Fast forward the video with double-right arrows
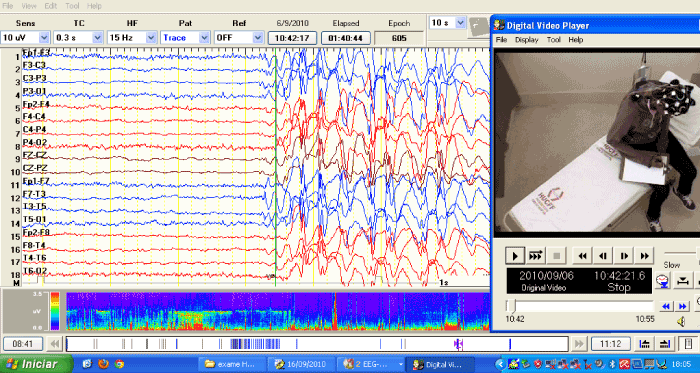 pyautogui.click(x=644, y=256)
